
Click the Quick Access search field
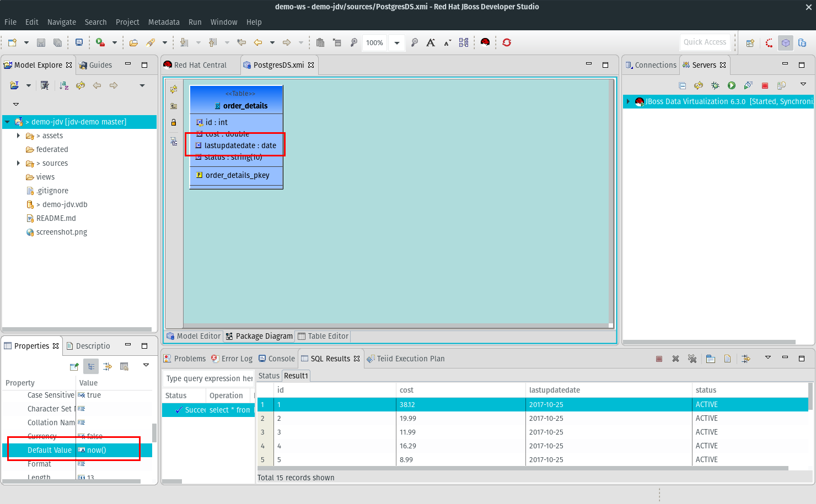(705, 42)
